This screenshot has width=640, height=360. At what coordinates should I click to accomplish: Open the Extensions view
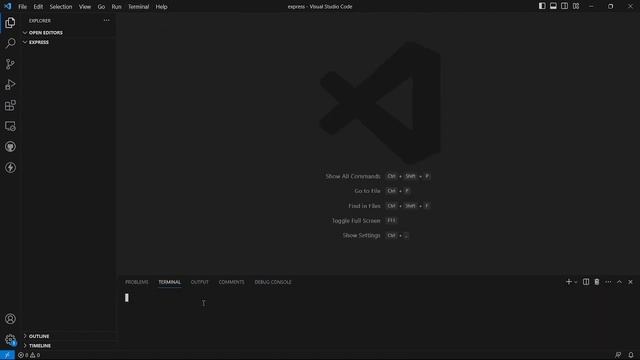(10, 106)
